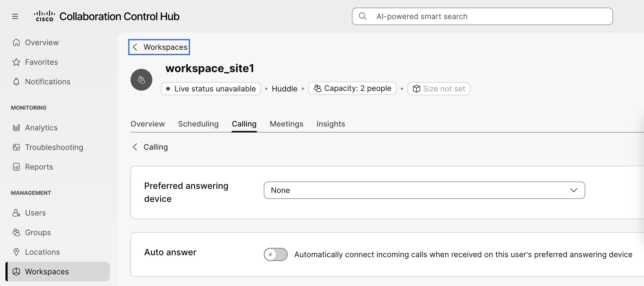Click the Huddle type label
Image resolution: width=644 pixels, height=286 pixels.
284,89
